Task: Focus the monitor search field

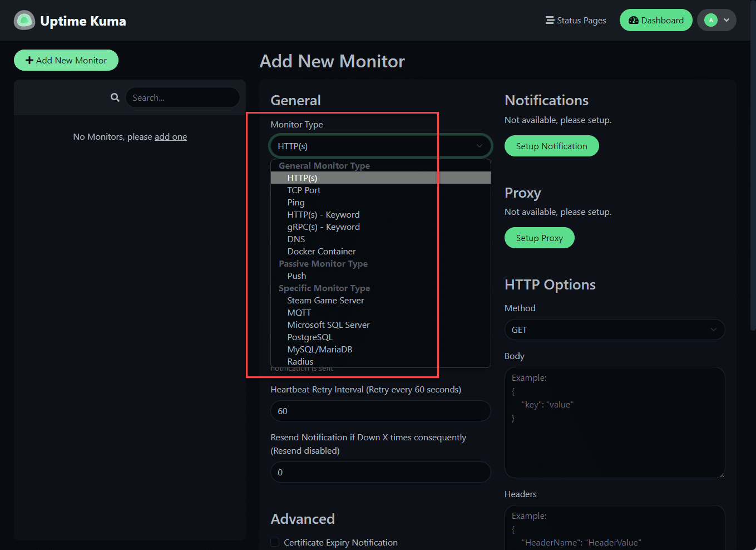Action: [182, 97]
